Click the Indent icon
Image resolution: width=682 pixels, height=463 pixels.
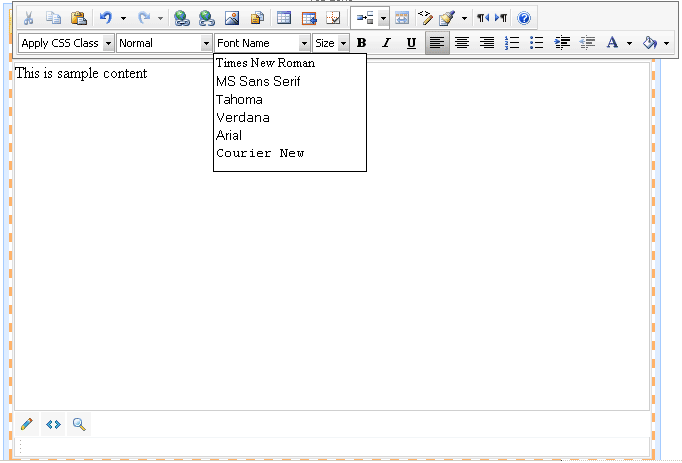(x=562, y=43)
